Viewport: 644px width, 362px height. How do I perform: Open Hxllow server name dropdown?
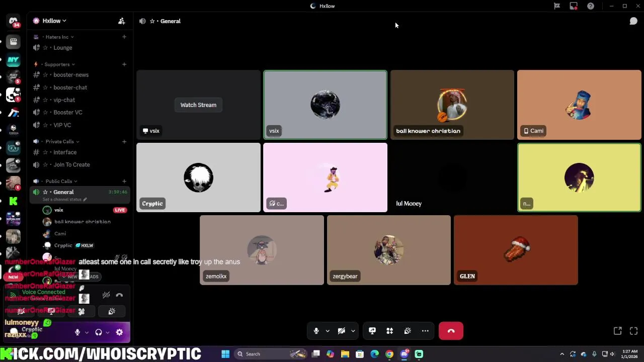coord(54,21)
